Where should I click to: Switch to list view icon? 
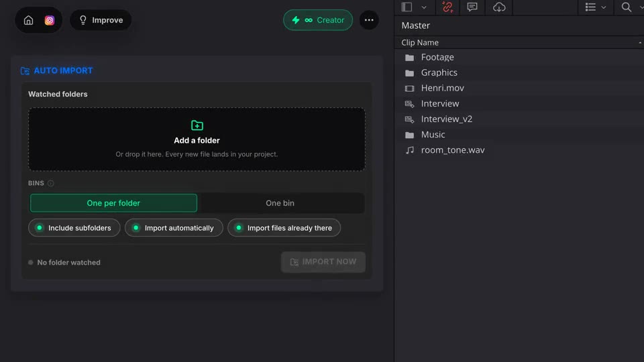(x=590, y=7)
